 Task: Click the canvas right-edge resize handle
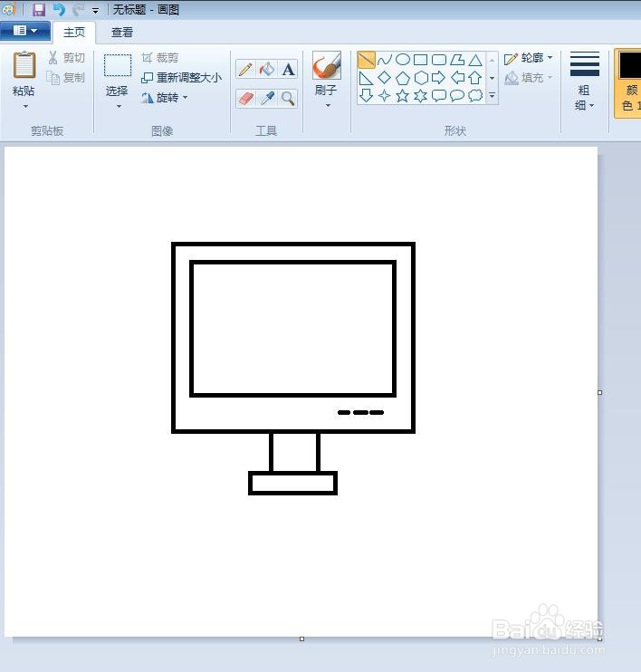click(x=600, y=392)
